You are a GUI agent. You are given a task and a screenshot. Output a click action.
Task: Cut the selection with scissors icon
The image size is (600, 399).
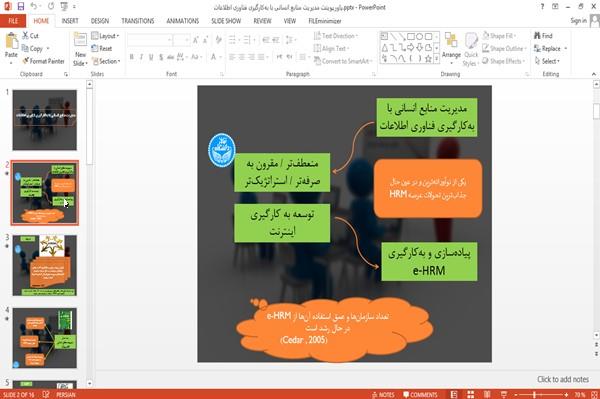(26, 36)
